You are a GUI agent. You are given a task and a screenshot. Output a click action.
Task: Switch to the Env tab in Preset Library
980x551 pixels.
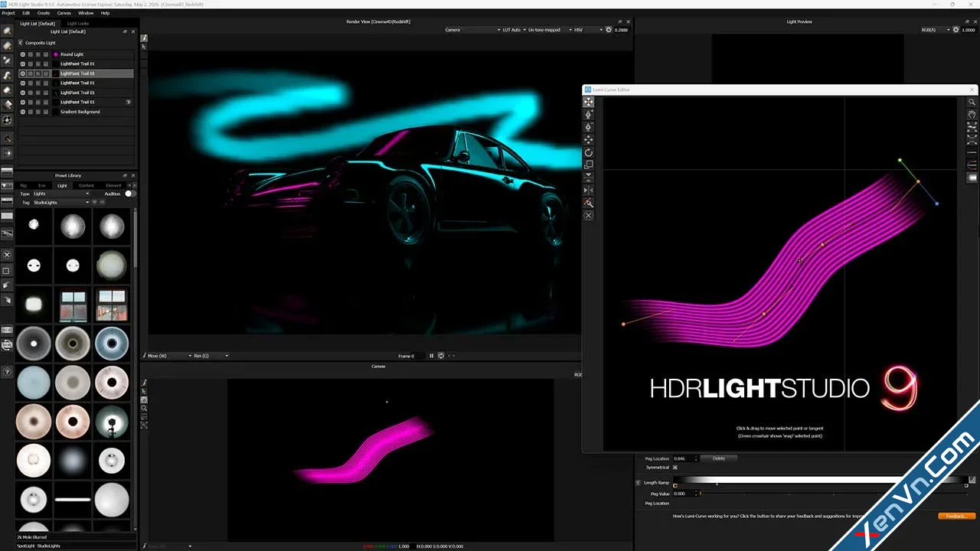click(x=42, y=185)
